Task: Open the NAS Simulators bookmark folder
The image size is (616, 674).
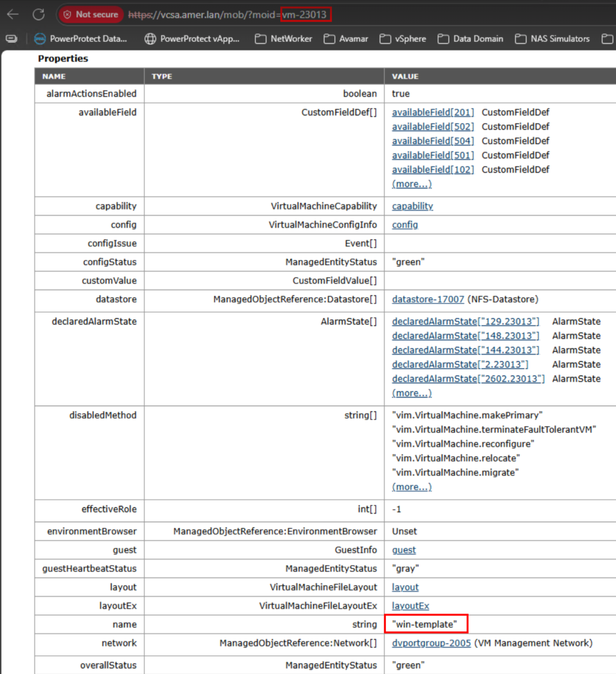Action: (x=552, y=39)
